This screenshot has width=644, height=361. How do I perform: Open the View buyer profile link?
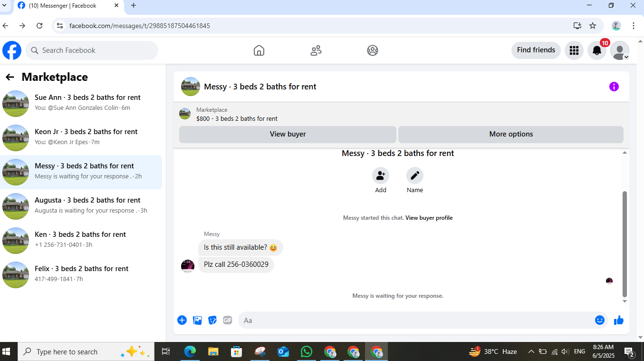coord(429,218)
